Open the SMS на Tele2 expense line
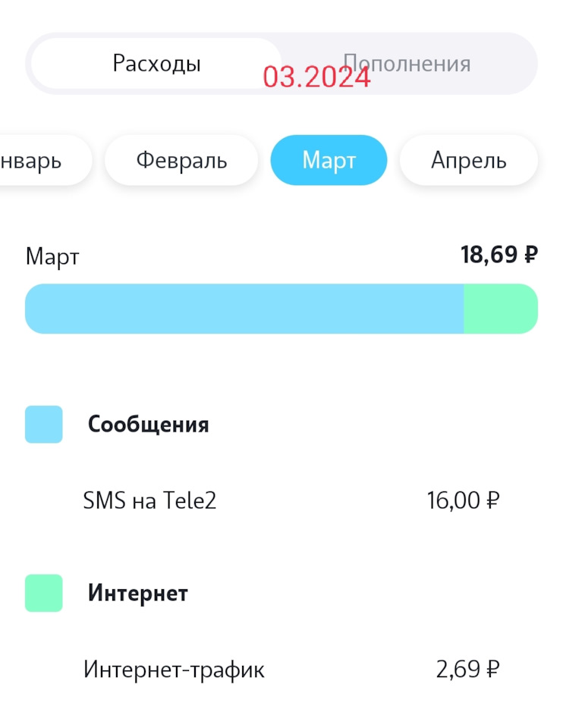Screen dimensions: 563x728 pyautogui.click(x=149, y=500)
